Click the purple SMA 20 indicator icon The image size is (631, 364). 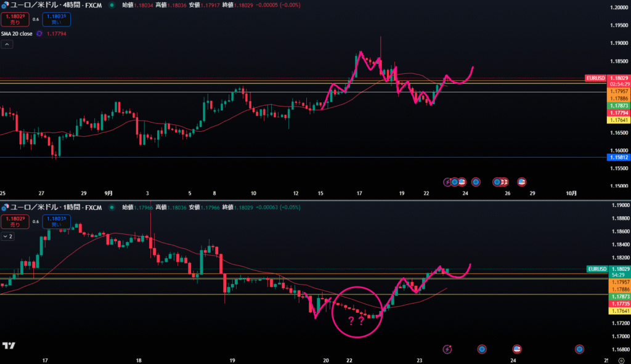pos(39,34)
